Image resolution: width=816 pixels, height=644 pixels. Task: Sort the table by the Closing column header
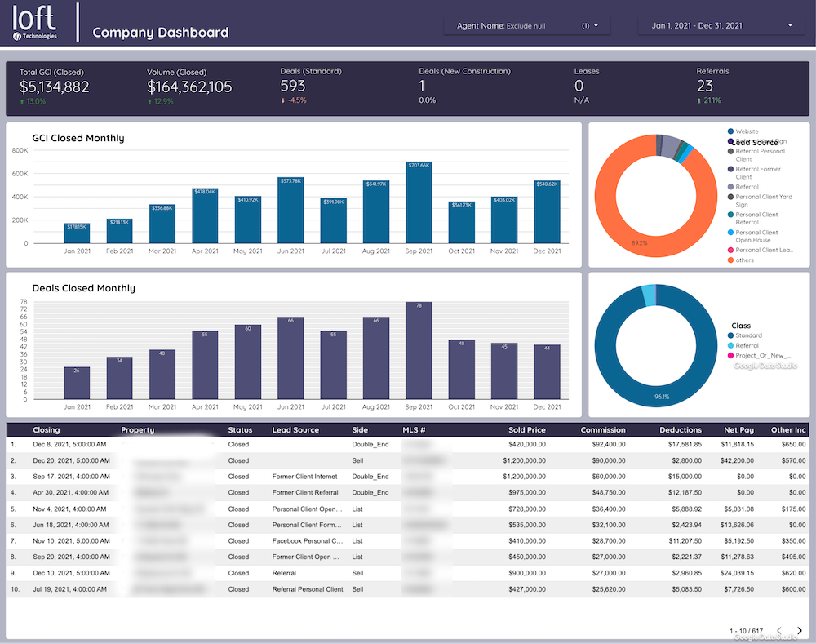(x=47, y=430)
